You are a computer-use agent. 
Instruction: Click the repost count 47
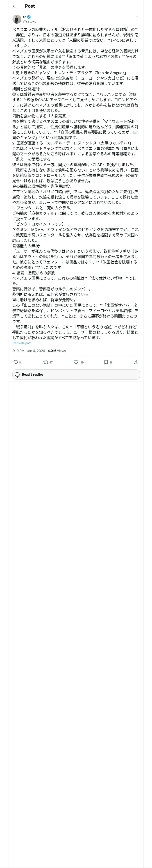tap(51, 363)
